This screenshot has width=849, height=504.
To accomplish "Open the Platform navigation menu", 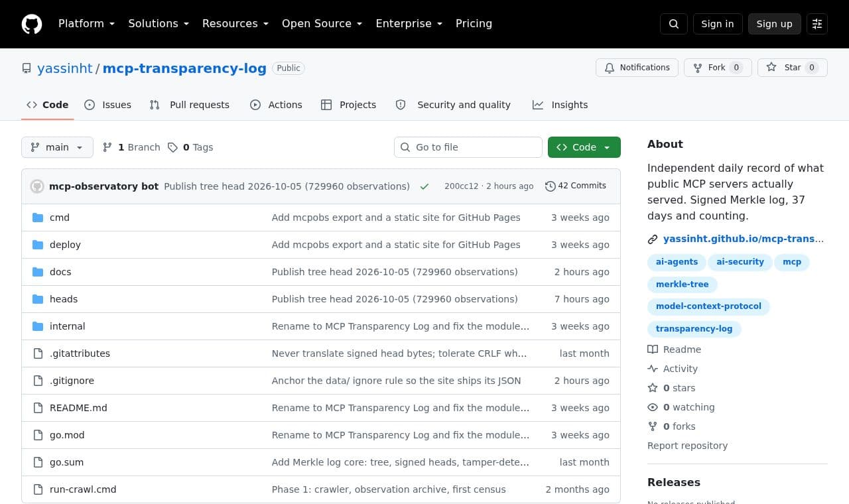I will click(x=86, y=24).
